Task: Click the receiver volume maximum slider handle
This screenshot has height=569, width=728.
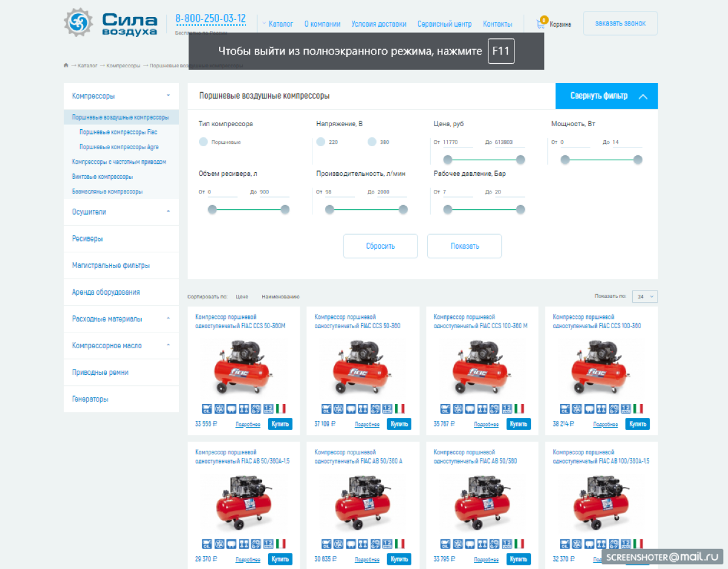Action: pyautogui.click(x=285, y=209)
